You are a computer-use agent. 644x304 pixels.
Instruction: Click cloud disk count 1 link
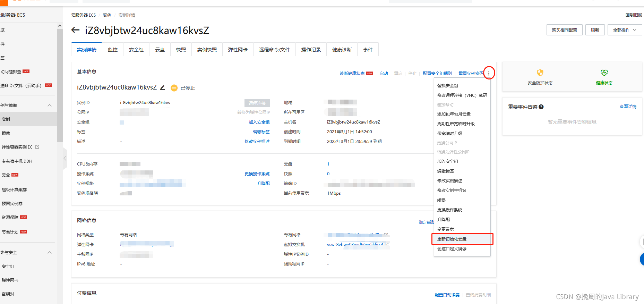[328, 164]
